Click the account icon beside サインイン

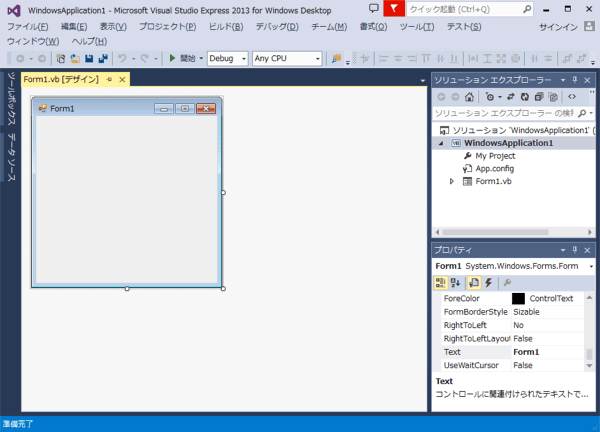click(x=589, y=26)
